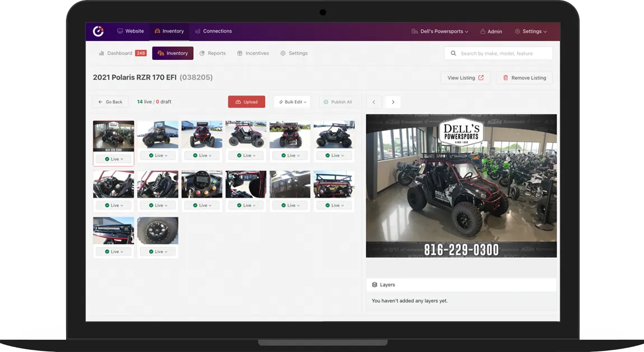Select the tire close-up thumbnail
The image size is (644, 352).
[158, 231]
